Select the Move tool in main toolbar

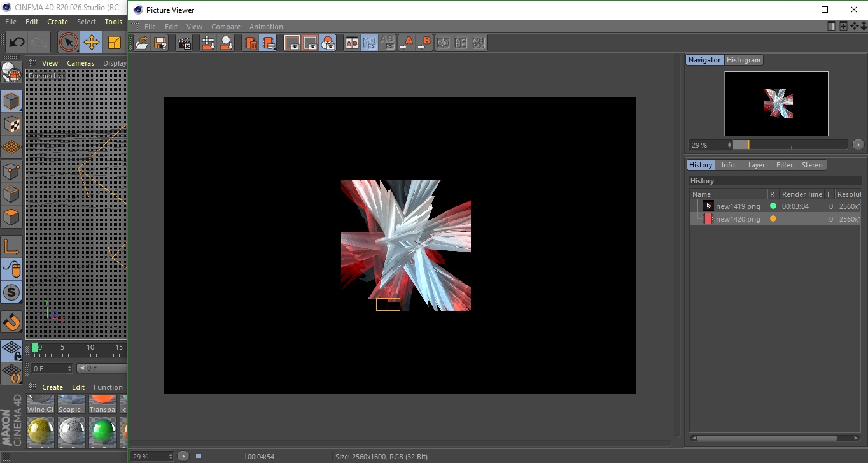tap(92, 43)
